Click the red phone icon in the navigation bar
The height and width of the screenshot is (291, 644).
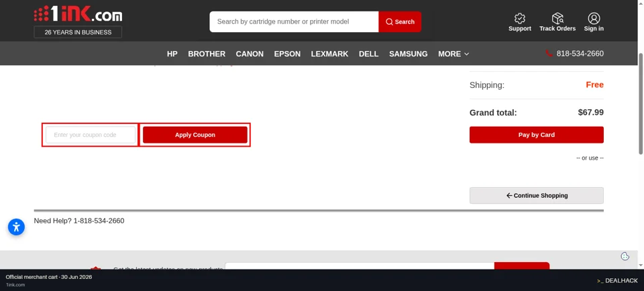549,54
